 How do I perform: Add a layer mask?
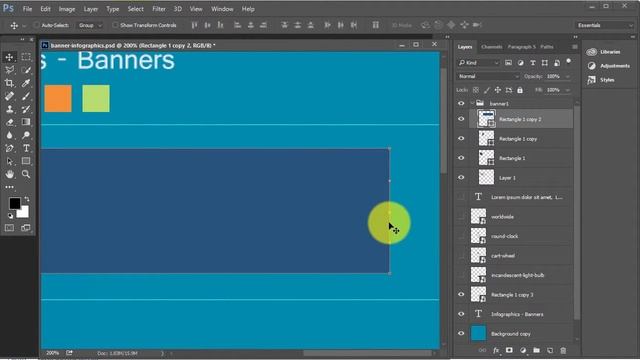[x=509, y=350]
